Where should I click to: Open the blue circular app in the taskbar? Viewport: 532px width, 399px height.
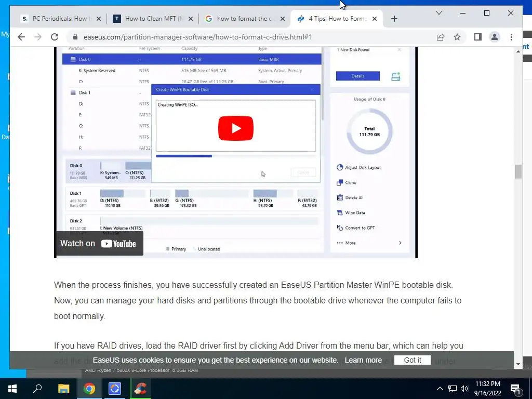[x=115, y=389]
